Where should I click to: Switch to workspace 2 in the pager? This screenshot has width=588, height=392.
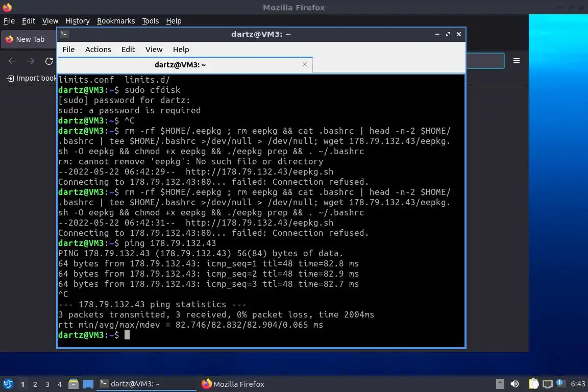click(x=35, y=384)
